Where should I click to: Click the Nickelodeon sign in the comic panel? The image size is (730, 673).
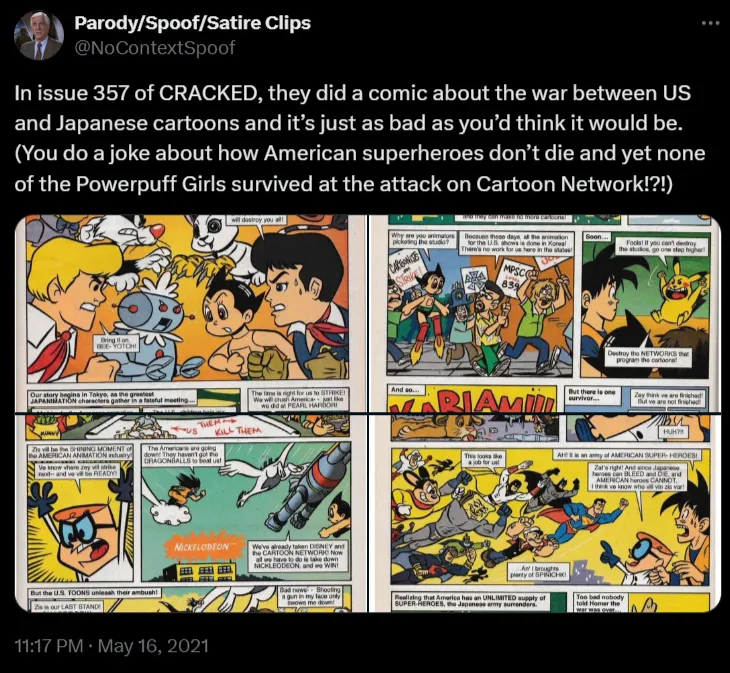pos(200,546)
